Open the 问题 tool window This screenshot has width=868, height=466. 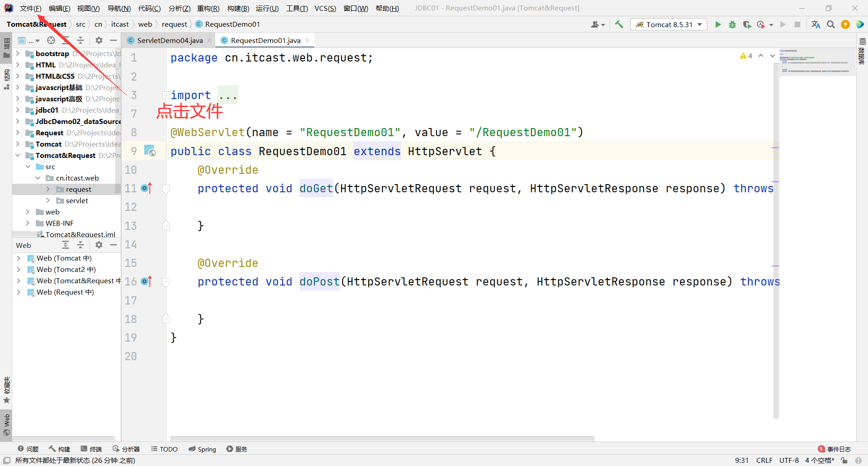click(28, 449)
